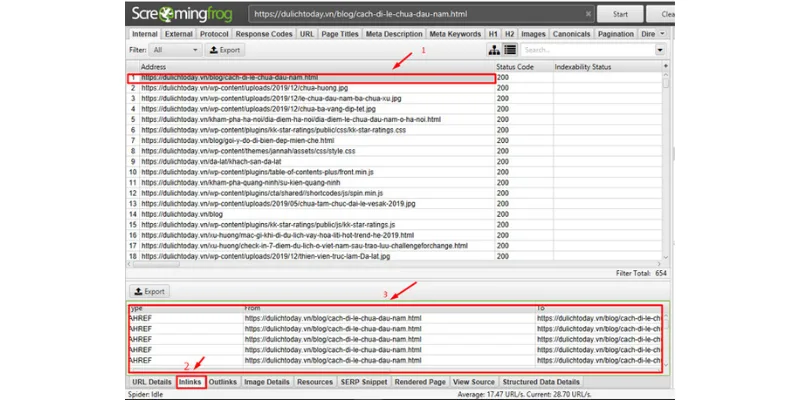The width and height of the screenshot is (800, 400).
Task: Expand the overflow tabs dropdown arrow
Action: [x=662, y=34]
